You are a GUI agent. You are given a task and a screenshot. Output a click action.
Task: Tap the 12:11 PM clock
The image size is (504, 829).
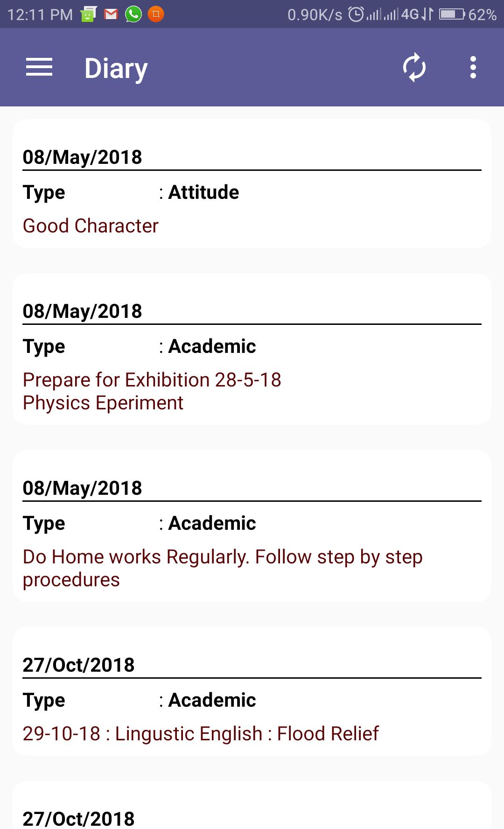click(x=40, y=15)
